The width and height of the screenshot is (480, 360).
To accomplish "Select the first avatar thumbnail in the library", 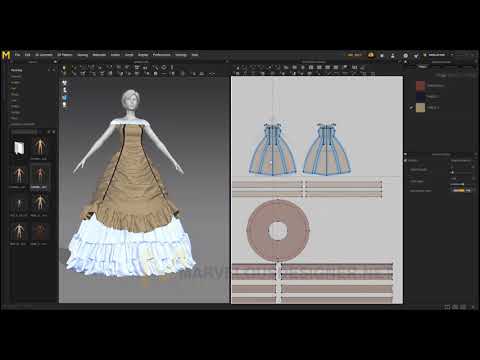I will click(40, 147).
